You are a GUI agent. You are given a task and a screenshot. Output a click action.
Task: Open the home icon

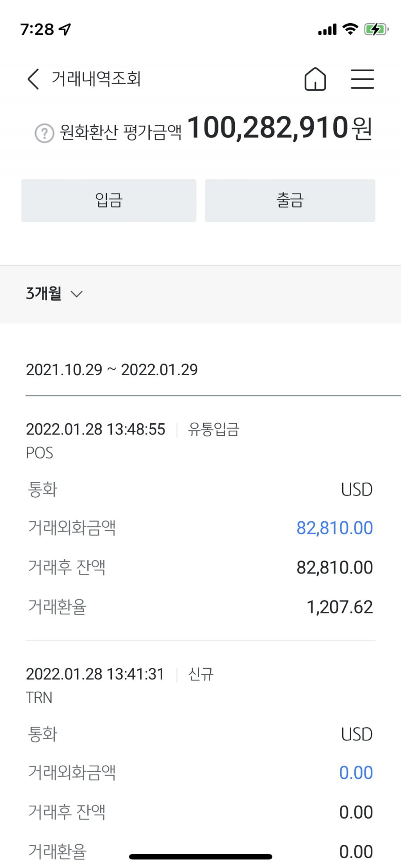315,79
